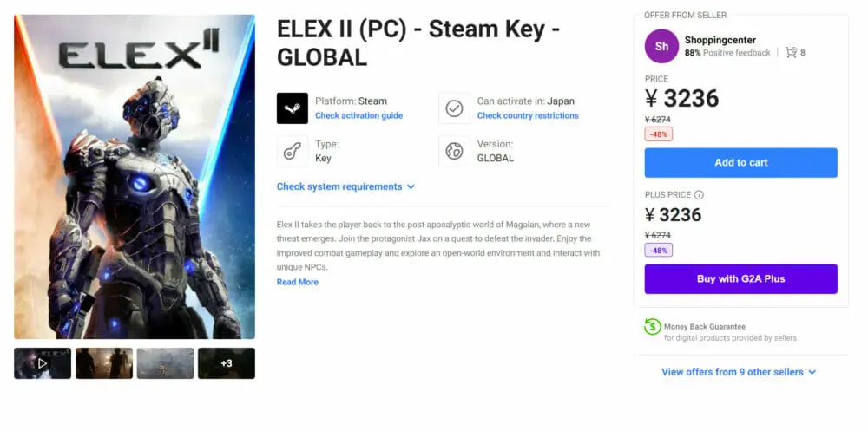Add ELEX II to cart
Viewport: 868px width, 431px height.
click(740, 162)
